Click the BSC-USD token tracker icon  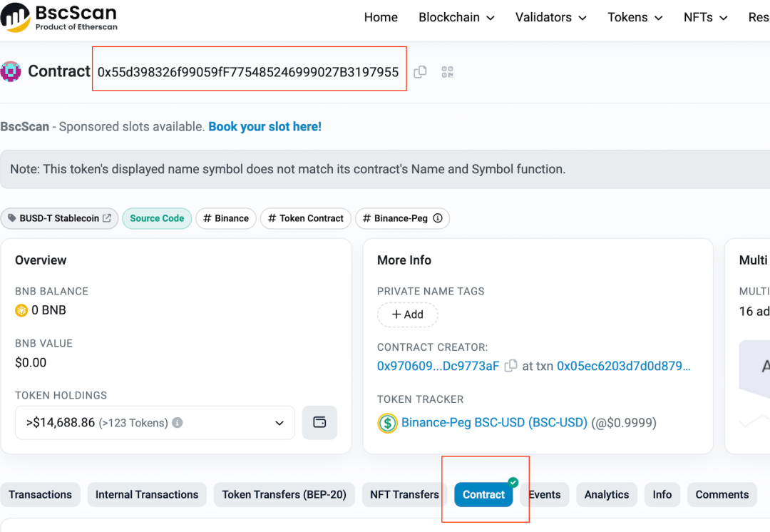click(x=387, y=423)
